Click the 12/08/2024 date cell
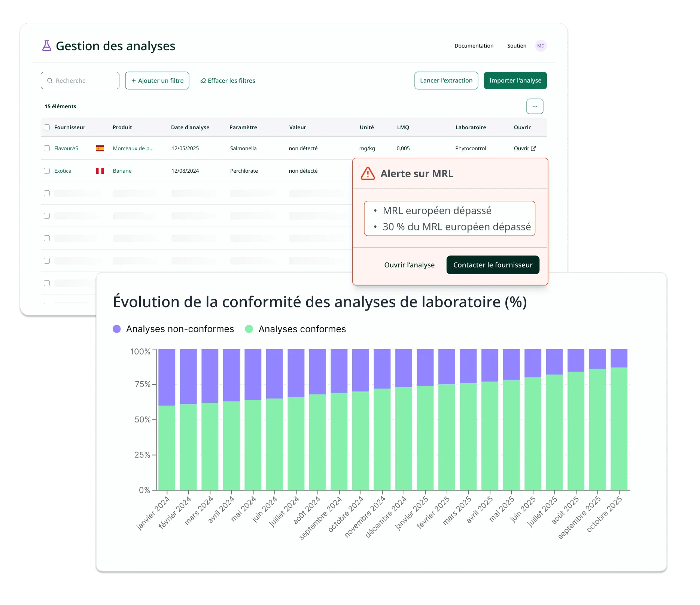Viewport: 700px width, 605px height. 185,171
